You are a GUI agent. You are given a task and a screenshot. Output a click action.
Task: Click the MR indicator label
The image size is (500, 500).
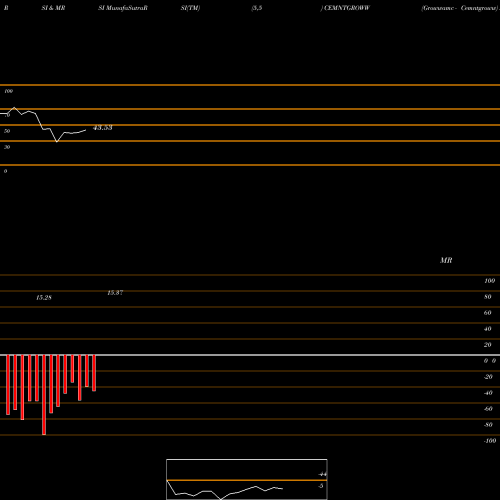click(446, 260)
